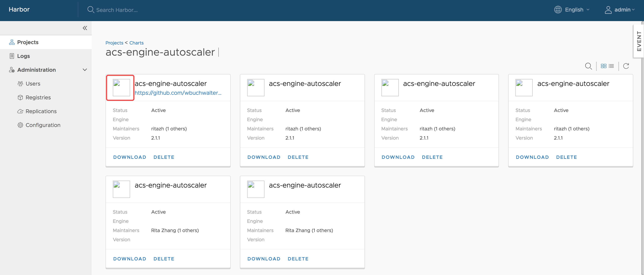Viewport: 644px width, 275px height.
Task: Click the magnifier icon near the view switcher
Action: point(589,66)
